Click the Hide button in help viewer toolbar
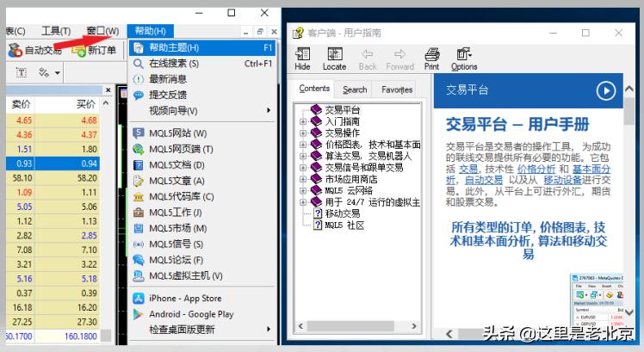Viewport: 644px width, 352px height. 302,59
